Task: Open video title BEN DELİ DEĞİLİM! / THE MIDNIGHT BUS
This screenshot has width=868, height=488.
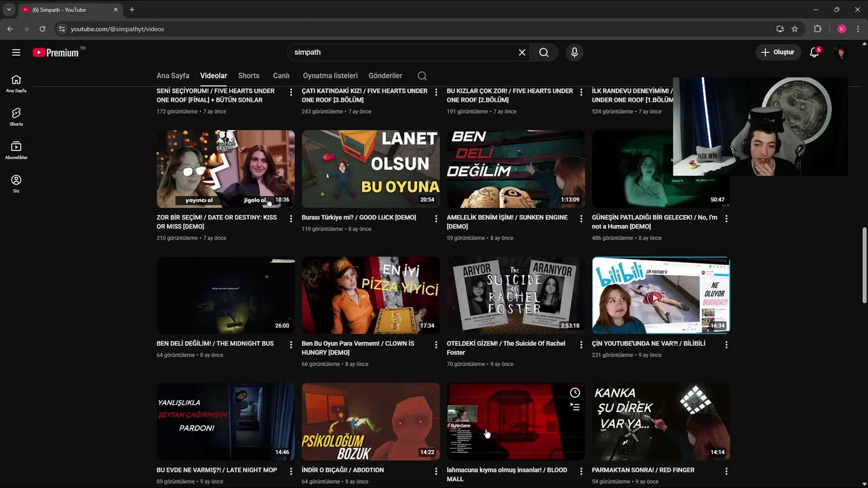Action: coord(215,344)
